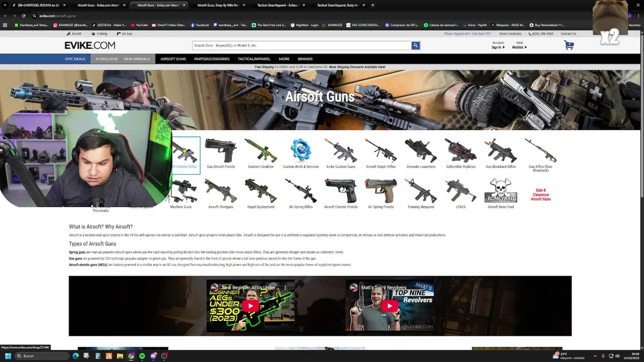Open Gas Rifles (Non-Blowback) category
The height and width of the screenshot is (362, 644).
click(541, 155)
